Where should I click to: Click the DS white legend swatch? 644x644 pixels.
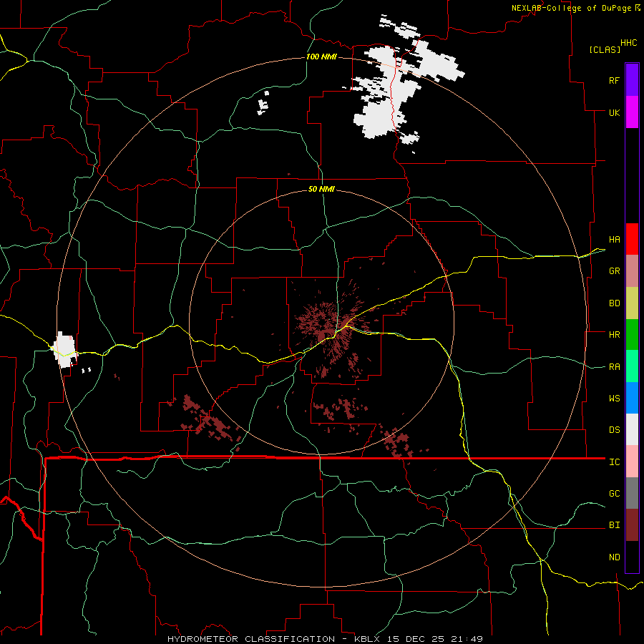click(632, 429)
